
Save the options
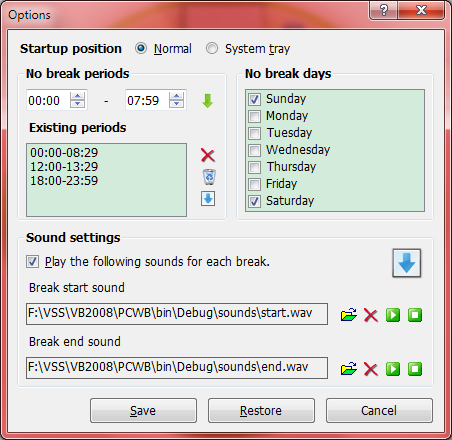143,410
